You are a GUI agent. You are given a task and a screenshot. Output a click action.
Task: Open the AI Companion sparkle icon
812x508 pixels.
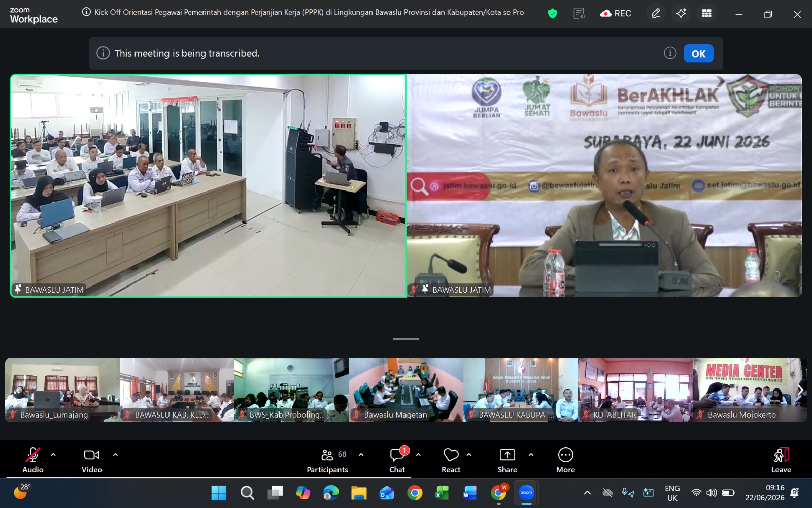click(681, 14)
